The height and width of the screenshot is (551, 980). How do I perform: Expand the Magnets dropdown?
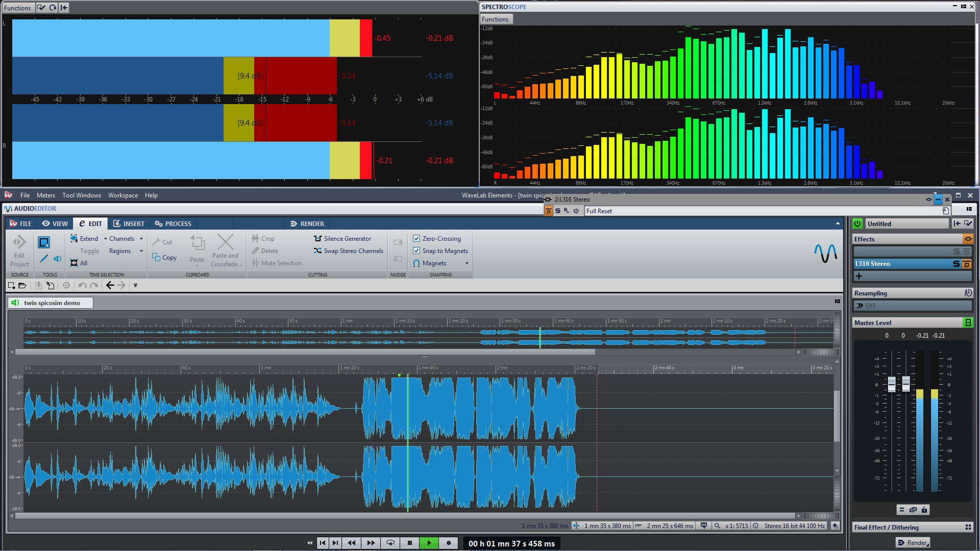click(x=467, y=263)
